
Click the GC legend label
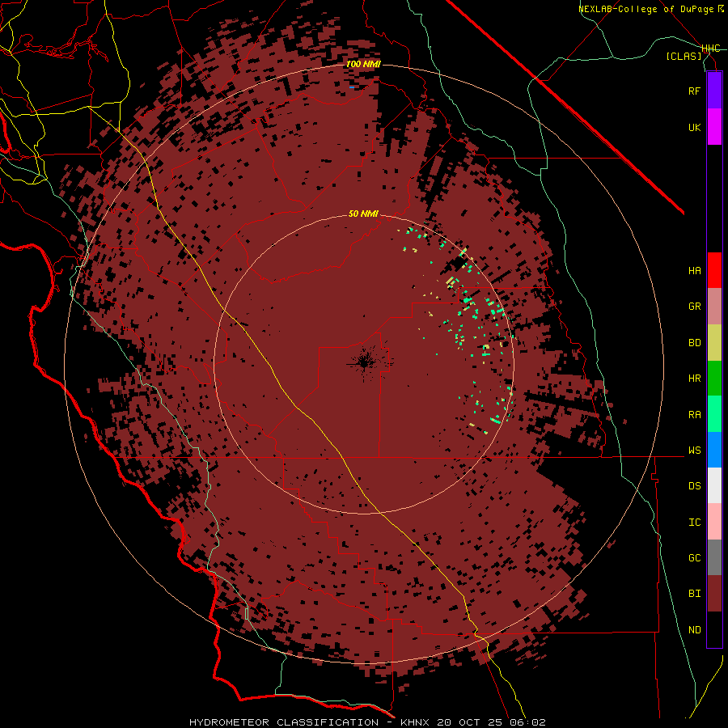694,558
